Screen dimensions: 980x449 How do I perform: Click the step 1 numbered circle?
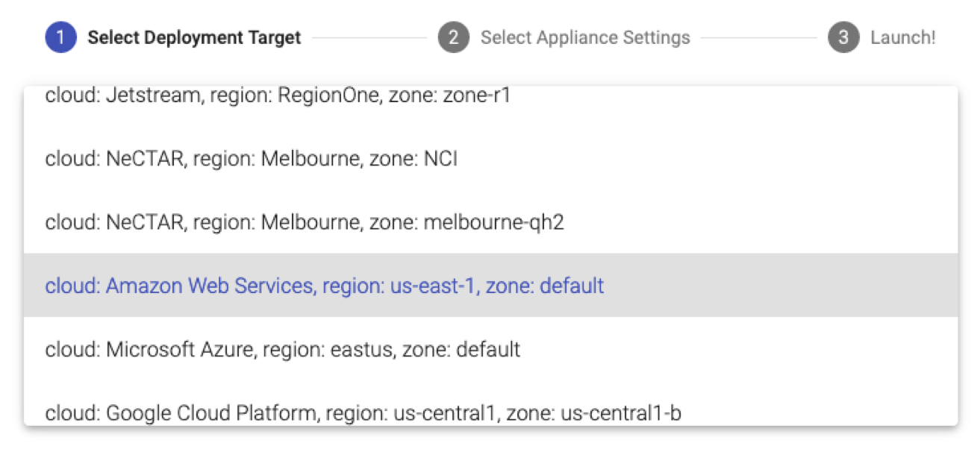[60, 37]
